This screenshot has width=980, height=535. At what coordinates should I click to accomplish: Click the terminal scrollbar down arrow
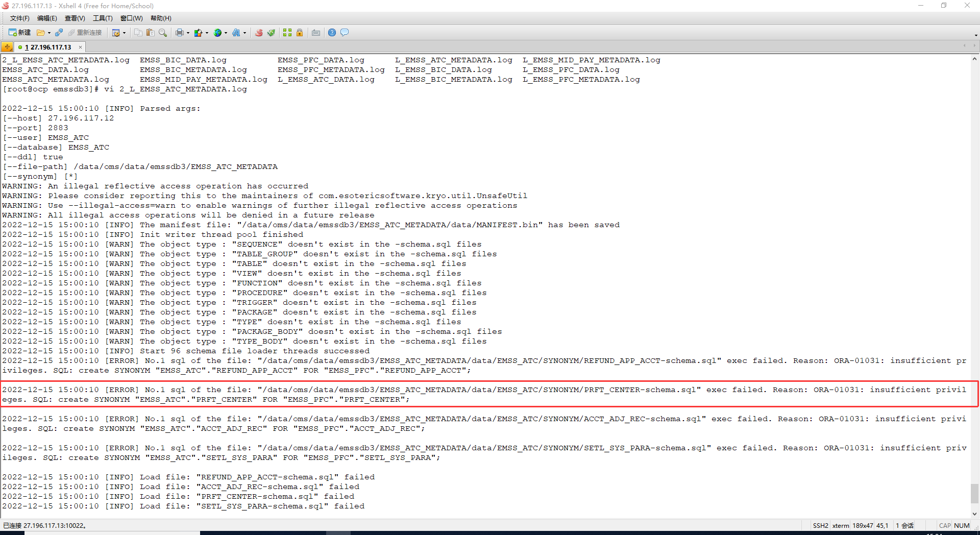pos(975,514)
